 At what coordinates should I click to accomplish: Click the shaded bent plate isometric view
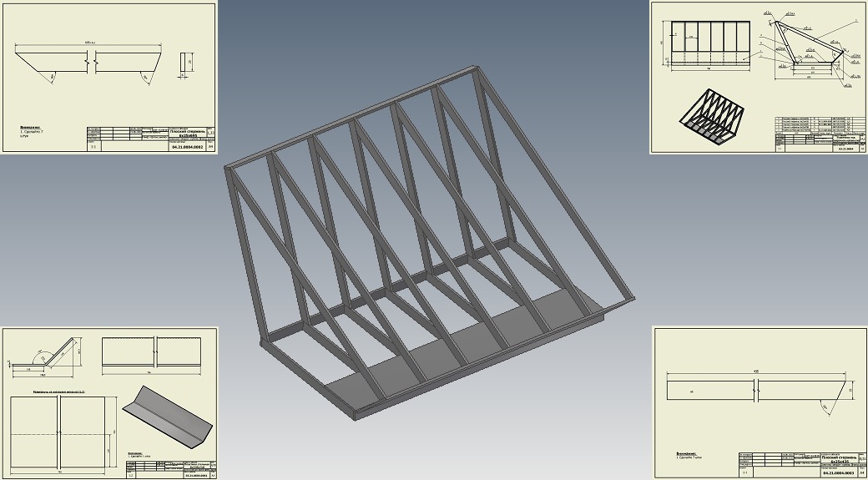167,417
